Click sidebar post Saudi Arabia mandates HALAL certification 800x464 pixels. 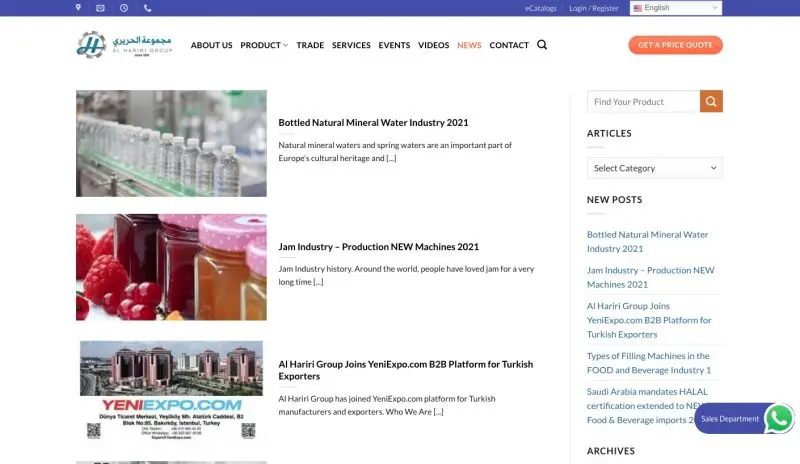pos(647,406)
